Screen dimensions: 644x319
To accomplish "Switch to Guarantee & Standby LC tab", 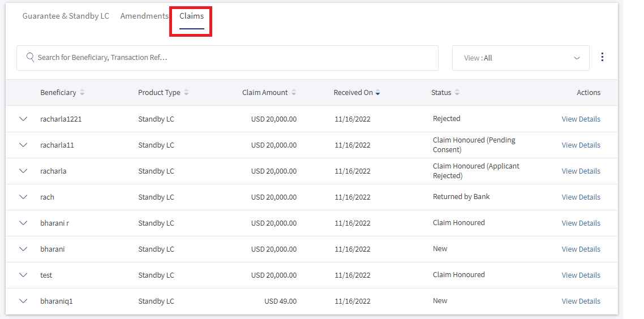I will click(66, 16).
